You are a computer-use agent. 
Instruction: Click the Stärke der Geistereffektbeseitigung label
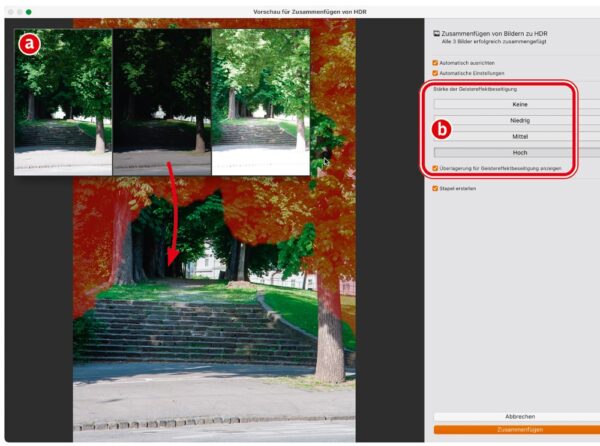tap(475, 89)
